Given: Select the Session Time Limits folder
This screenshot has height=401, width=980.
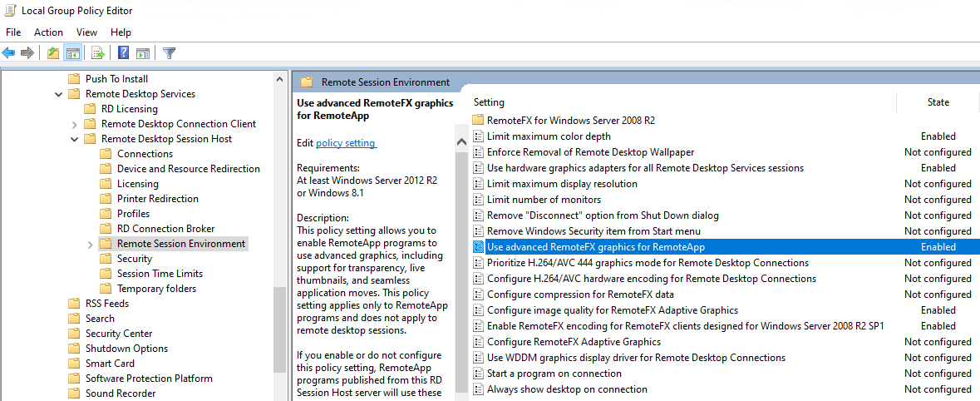Looking at the screenshot, I should (x=160, y=274).
